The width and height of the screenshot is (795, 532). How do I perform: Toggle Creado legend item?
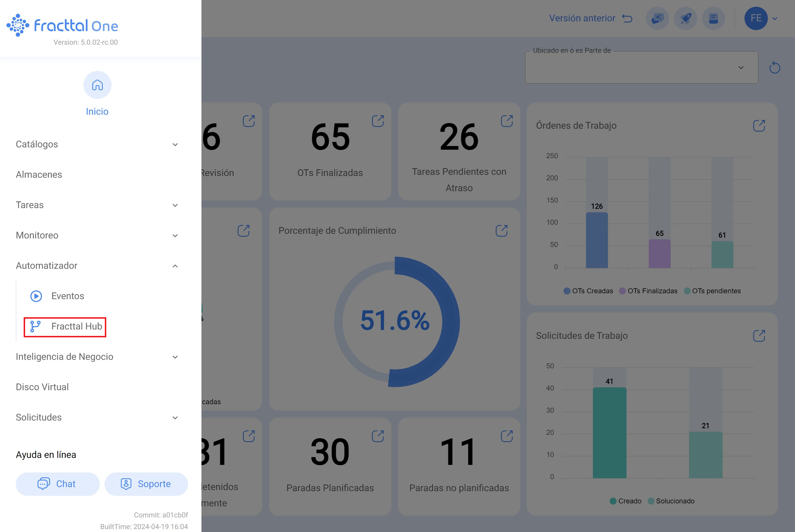pyautogui.click(x=626, y=501)
